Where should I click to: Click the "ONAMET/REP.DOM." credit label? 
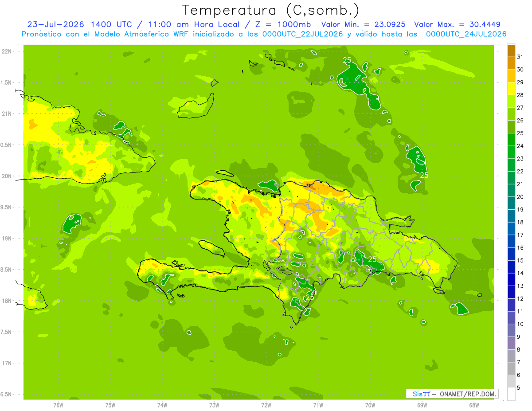468,394
